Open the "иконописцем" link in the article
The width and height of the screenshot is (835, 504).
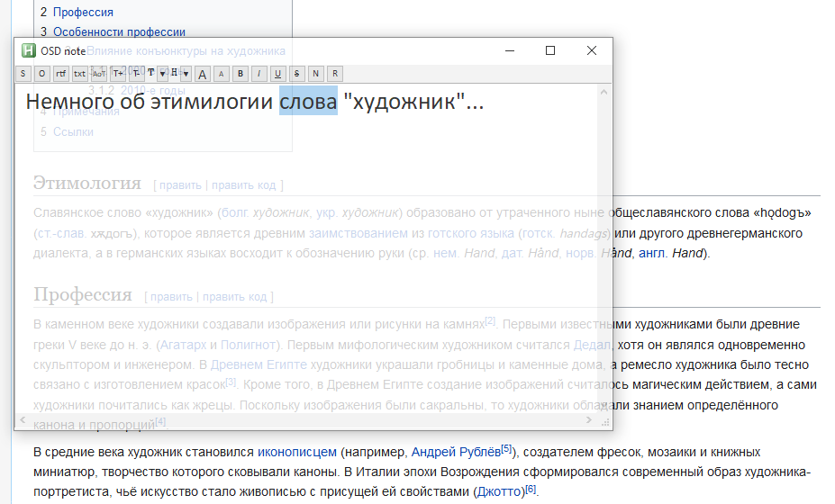297,452
